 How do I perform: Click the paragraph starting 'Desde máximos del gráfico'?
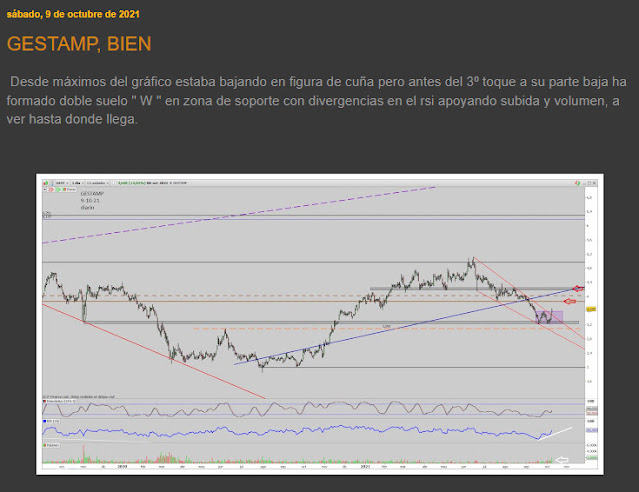(x=317, y=100)
